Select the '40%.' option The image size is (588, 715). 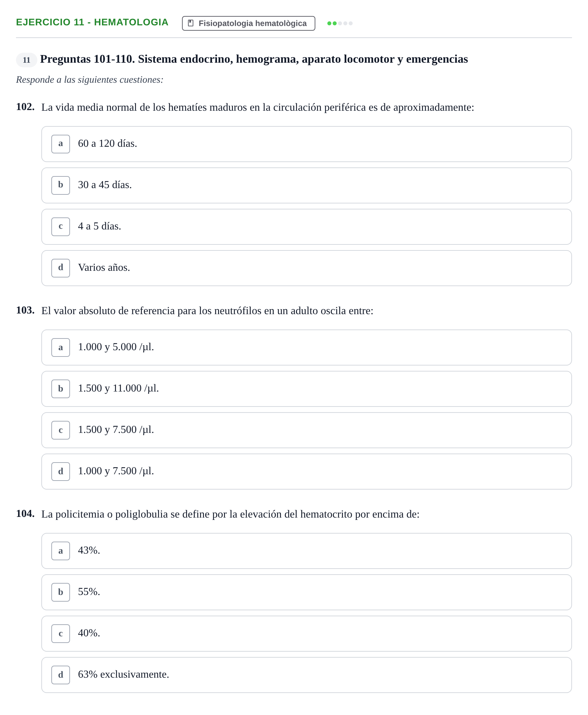(306, 633)
